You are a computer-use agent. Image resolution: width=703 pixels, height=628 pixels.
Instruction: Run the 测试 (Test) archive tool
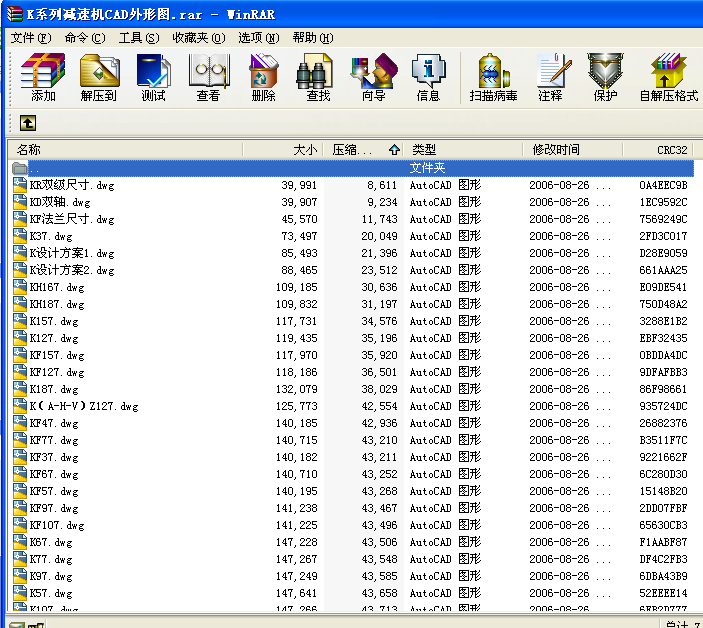[153, 77]
